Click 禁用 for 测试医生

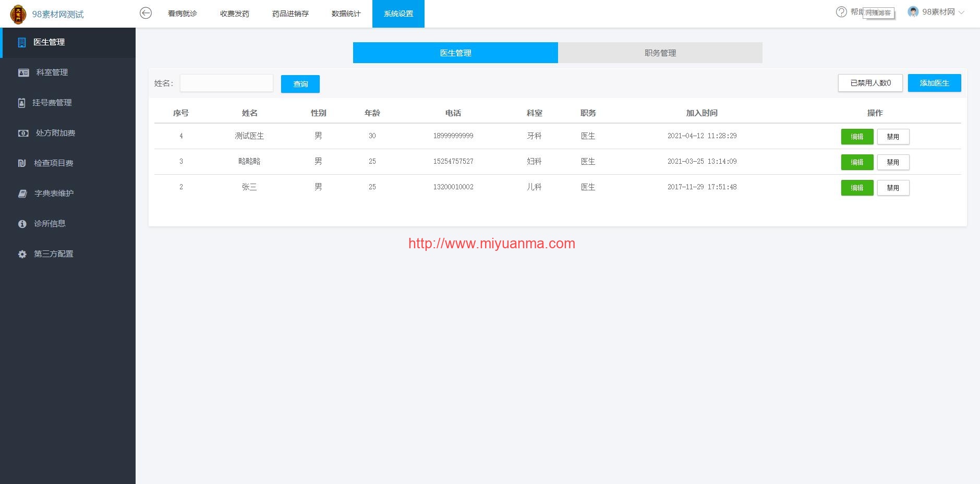893,137
